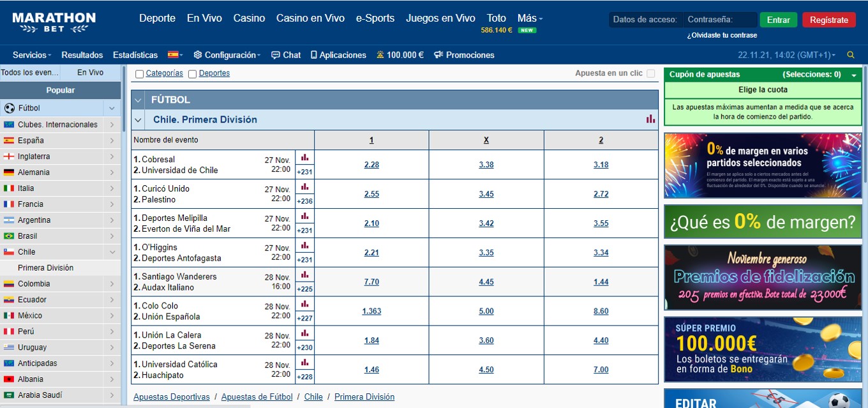868x408 pixels.
Task: Open the e-Sports section
Action: (375, 19)
